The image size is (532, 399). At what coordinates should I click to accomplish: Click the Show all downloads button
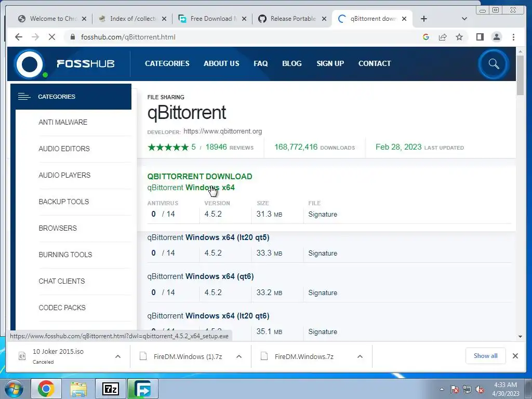point(486,355)
